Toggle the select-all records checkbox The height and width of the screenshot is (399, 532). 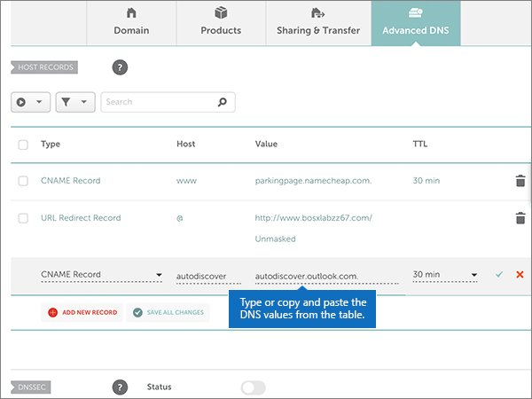pos(23,145)
